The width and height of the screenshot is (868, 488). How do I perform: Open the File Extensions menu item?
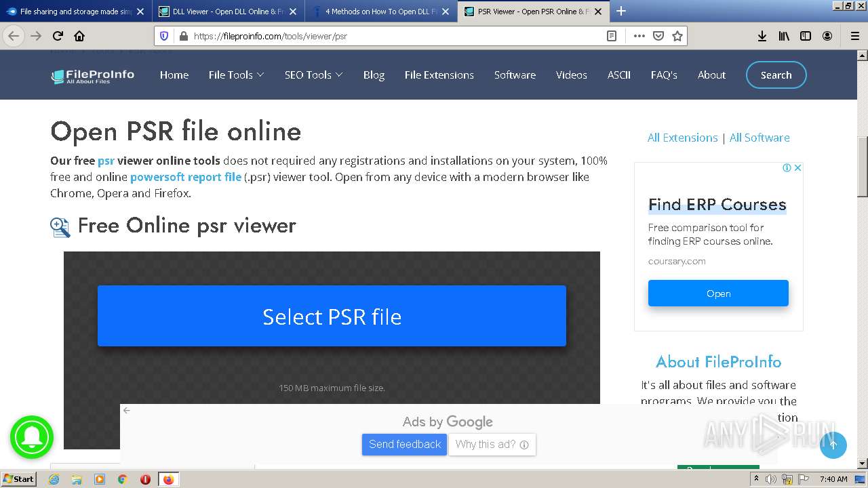click(439, 75)
